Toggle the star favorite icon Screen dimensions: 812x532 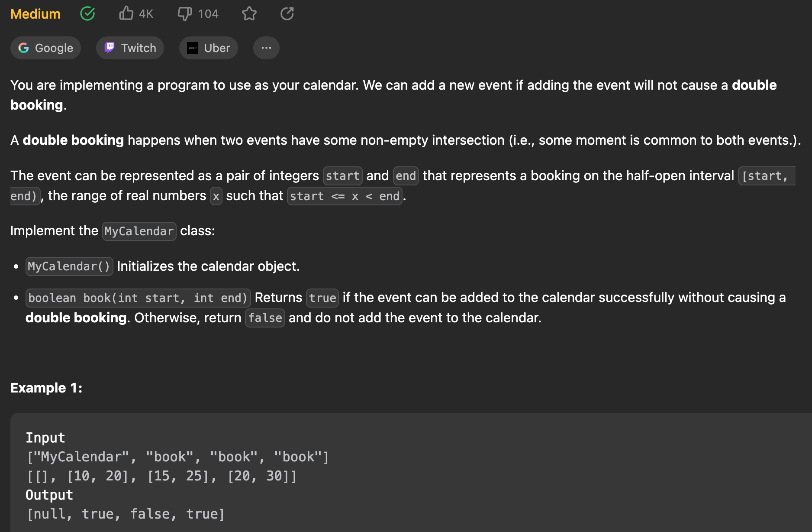coord(249,14)
